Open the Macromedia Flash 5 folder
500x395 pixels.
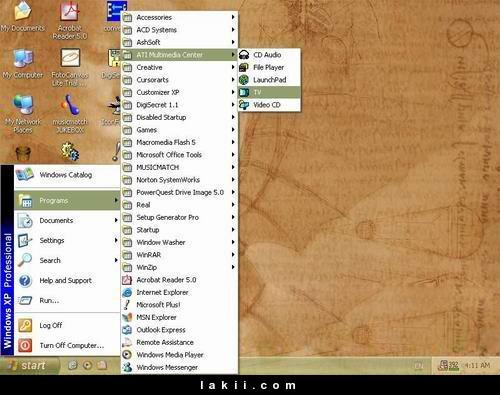click(x=179, y=142)
